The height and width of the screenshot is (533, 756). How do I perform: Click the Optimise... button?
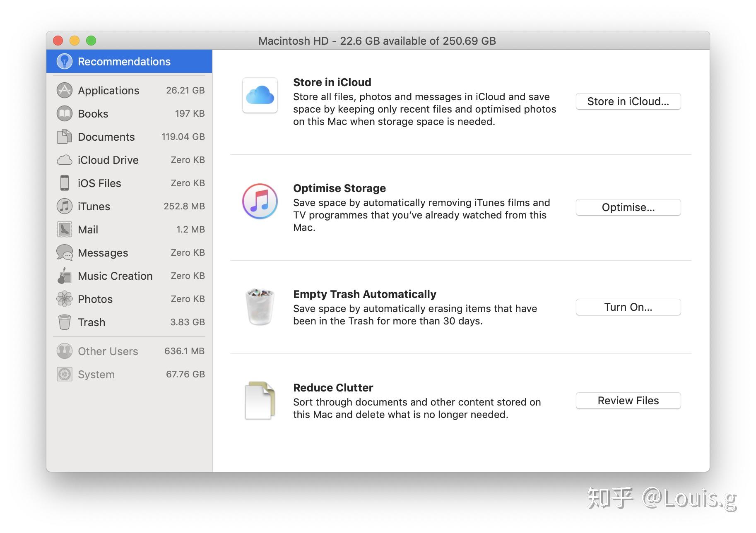pyautogui.click(x=628, y=207)
